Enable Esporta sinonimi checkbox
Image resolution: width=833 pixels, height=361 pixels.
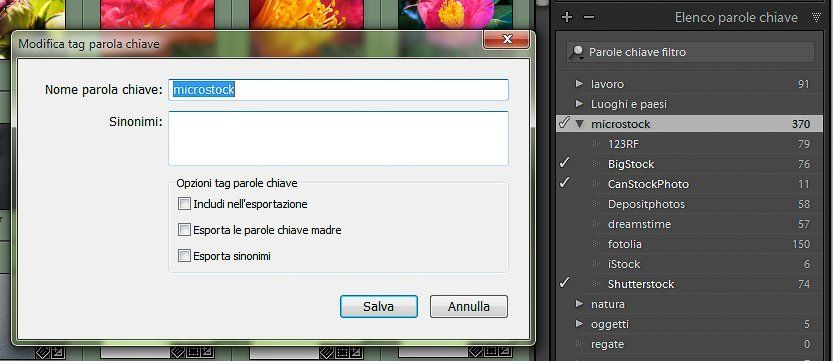pyautogui.click(x=184, y=256)
